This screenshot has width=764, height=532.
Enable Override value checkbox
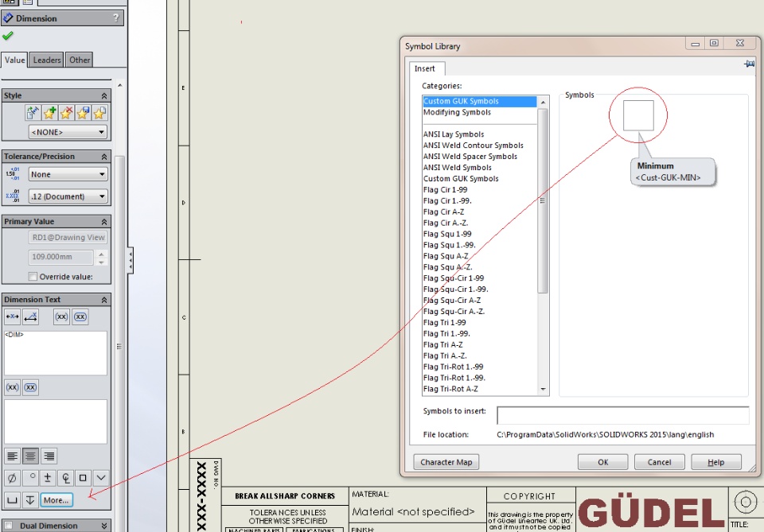33,277
